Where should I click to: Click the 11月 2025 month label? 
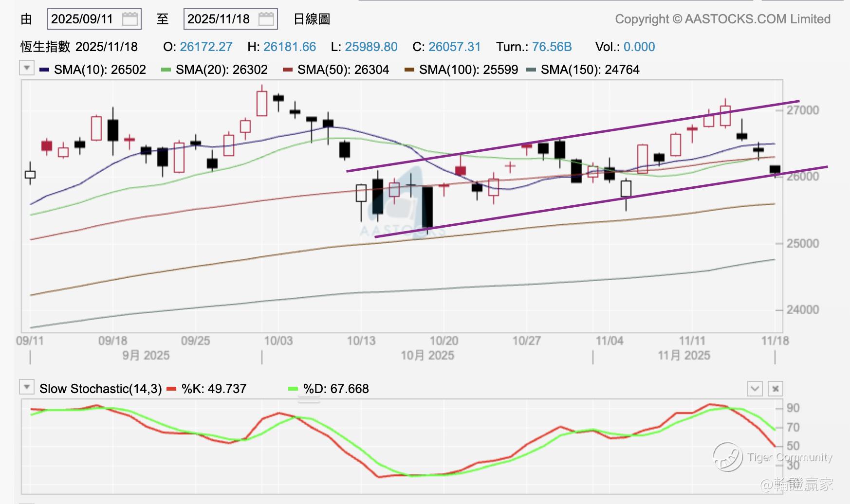[684, 356]
